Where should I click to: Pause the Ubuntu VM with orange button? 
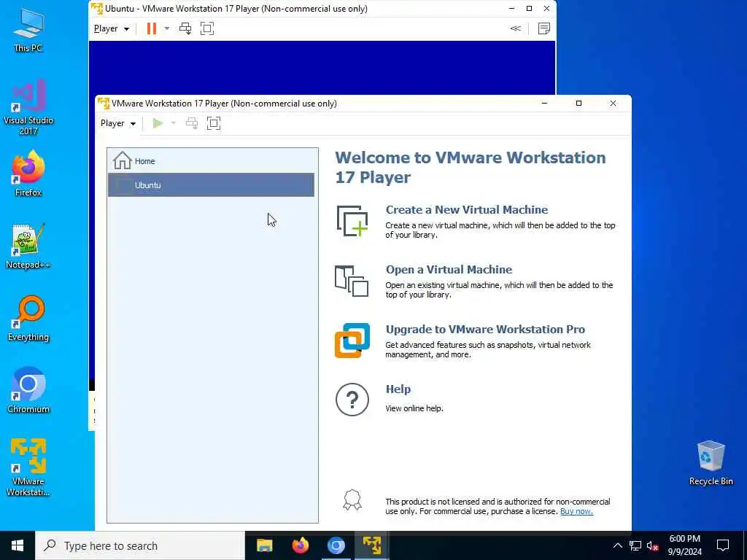point(152,28)
